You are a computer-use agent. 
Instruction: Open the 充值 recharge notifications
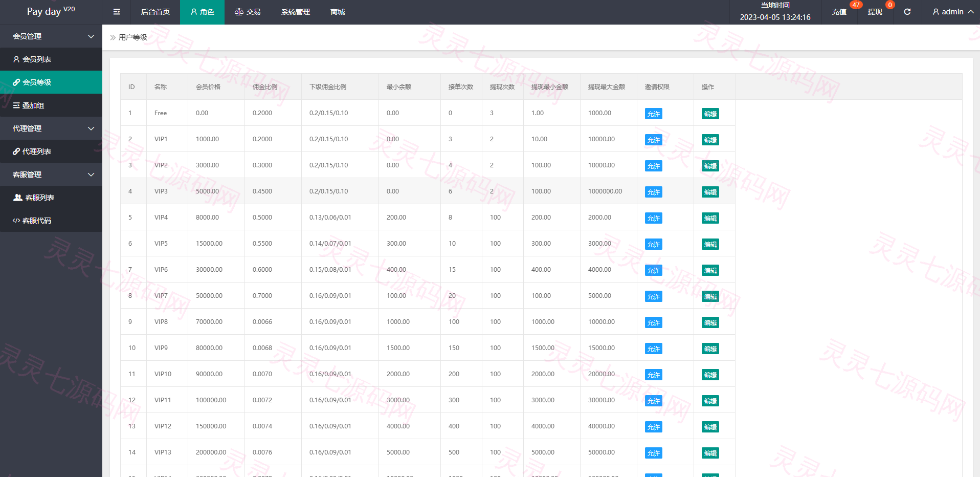839,12
